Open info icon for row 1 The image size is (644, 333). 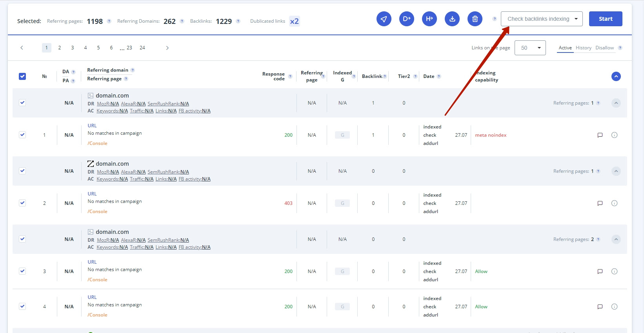[x=615, y=135]
